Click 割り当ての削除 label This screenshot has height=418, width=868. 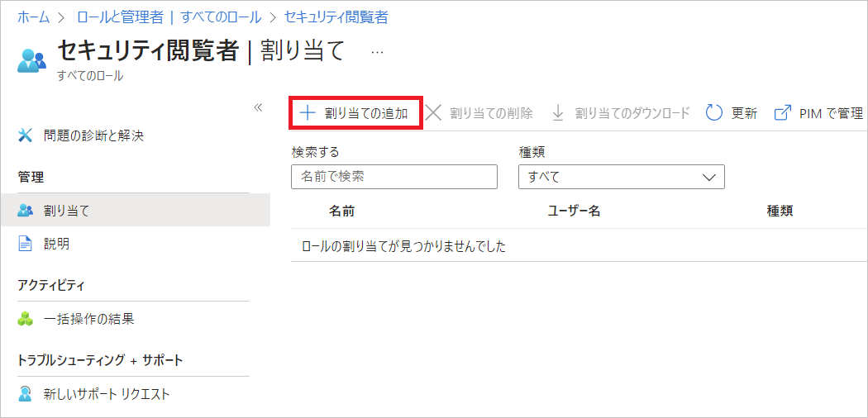coord(491,113)
